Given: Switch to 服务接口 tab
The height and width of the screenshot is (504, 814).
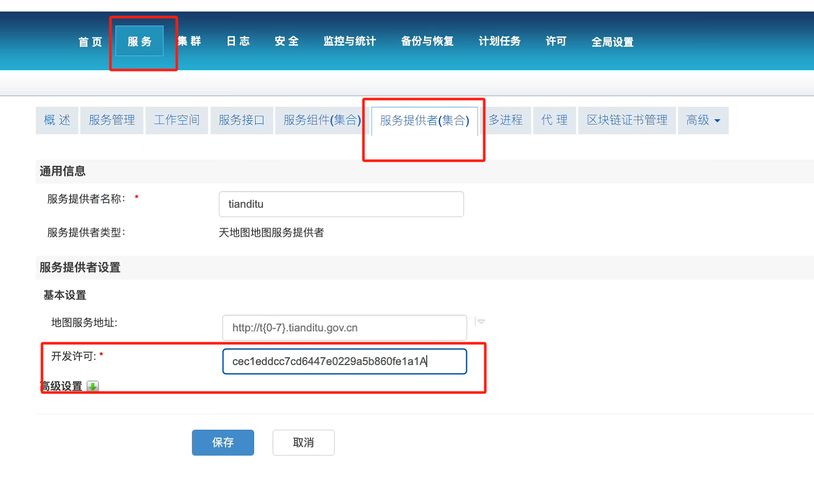Looking at the screenshot, I should 242,120.
